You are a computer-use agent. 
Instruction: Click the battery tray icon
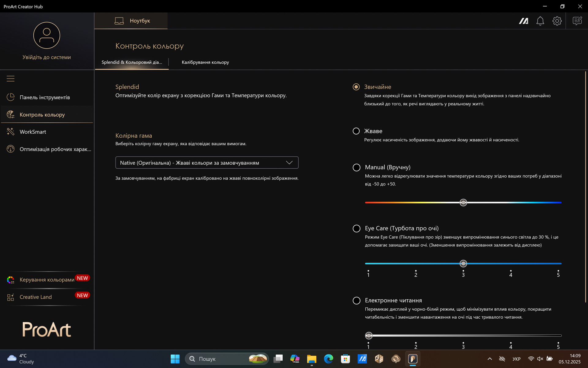pyautogui.click(x=550, y=359)
